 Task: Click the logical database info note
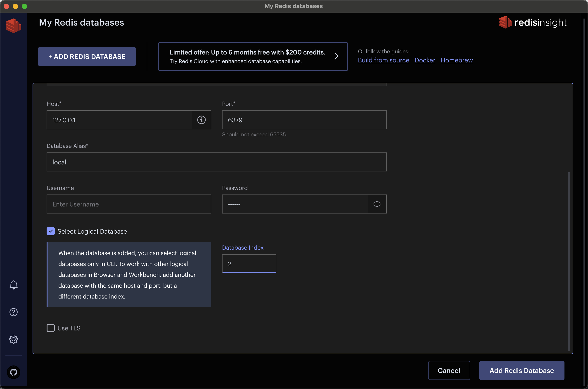pos(129,275)
